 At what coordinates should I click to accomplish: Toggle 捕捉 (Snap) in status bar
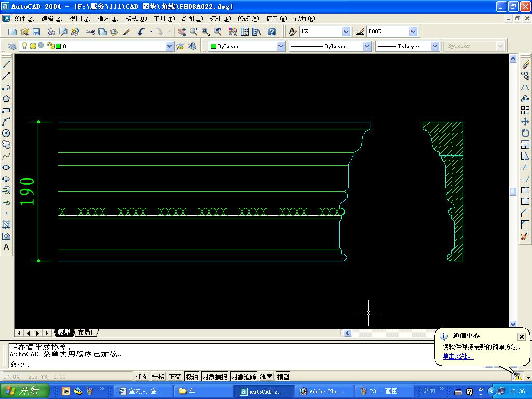(x=141, y=377)
